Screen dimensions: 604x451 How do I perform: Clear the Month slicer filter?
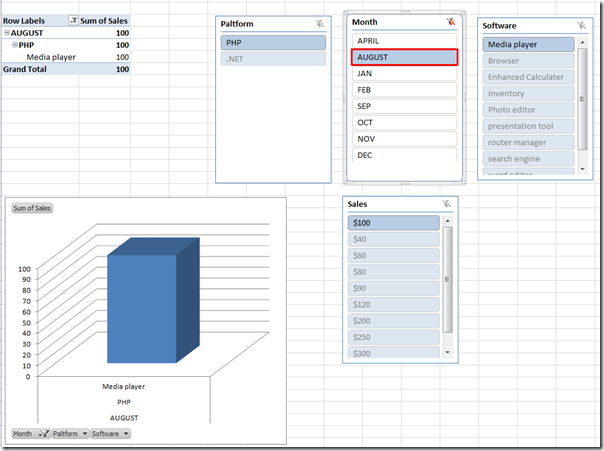click(450, 22)
